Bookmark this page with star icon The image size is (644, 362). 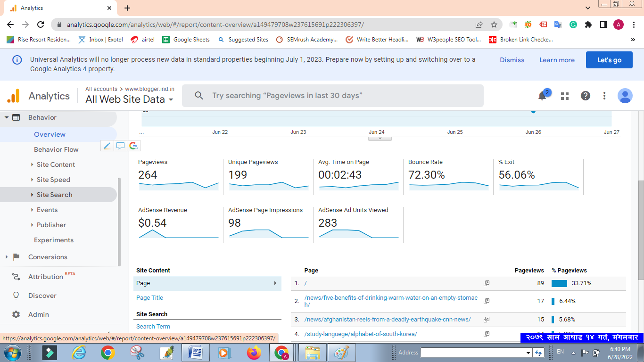(494, 25)
